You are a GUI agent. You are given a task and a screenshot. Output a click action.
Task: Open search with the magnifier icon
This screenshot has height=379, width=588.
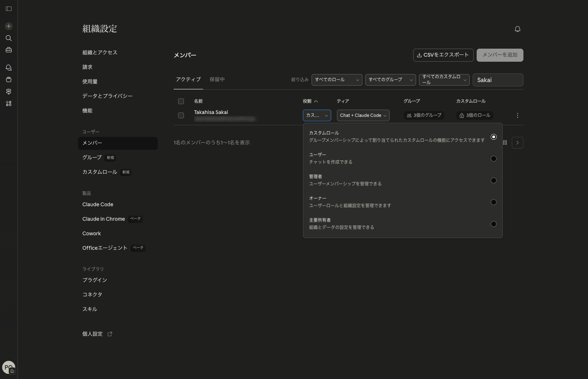point(9,38)
